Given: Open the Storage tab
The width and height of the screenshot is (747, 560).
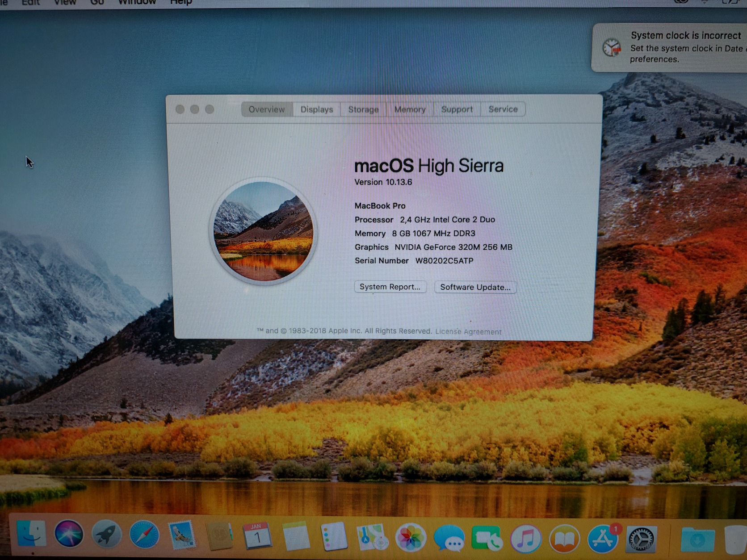Looking at the screenshot, I should coord(363,109).
